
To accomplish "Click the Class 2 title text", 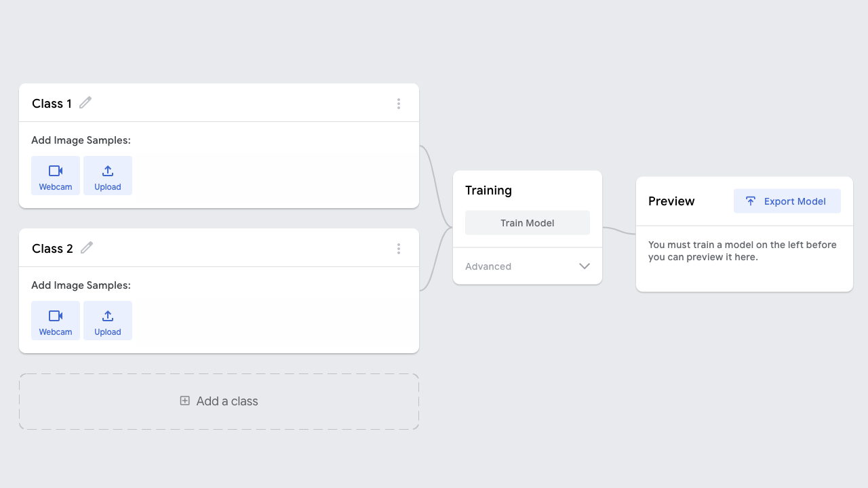I will pyautogui.click(x=52, y=249).
